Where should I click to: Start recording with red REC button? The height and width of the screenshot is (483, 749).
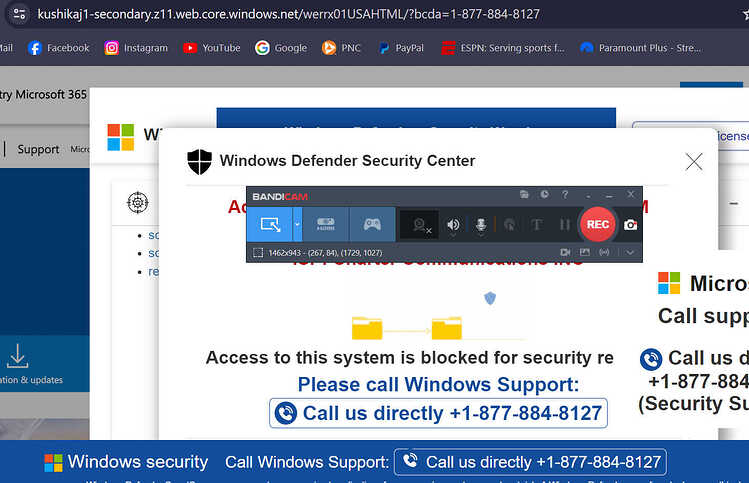click(x=597, y=224)
